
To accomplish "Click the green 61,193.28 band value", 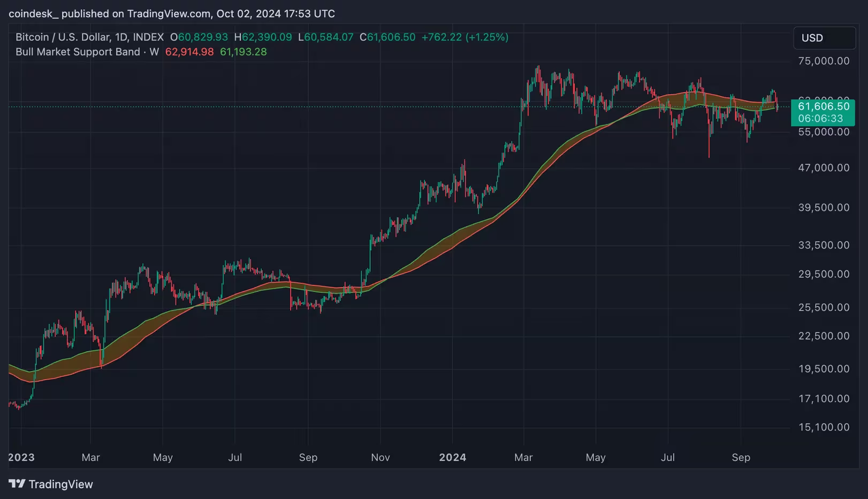I will 243,51.
